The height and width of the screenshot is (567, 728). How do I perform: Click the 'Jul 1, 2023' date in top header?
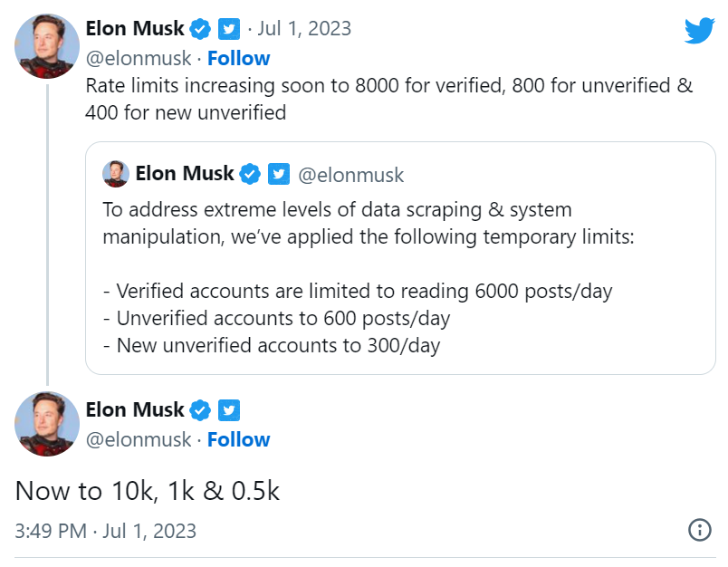(x=304, y=29)
